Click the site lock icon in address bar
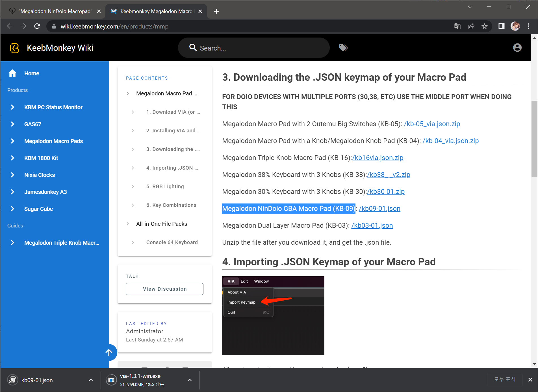This screenshot has width=538, height=392. pos(54,27)
